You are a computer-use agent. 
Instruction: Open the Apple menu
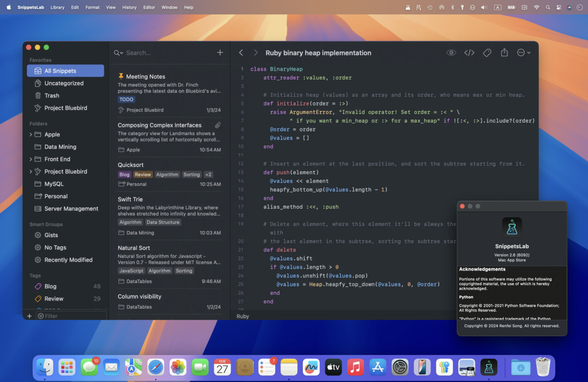pos(9,7)
